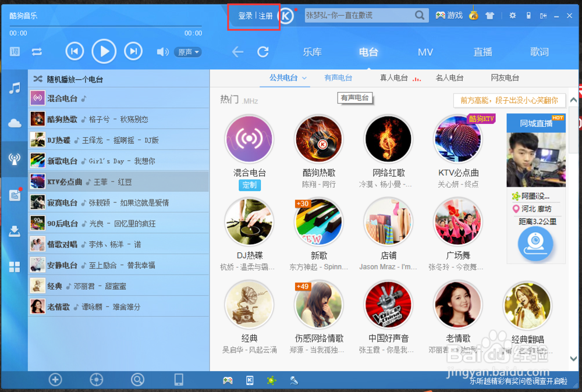The image size is (582, 392).
Task: Go back with the left arrow
Action: [237, 52]
